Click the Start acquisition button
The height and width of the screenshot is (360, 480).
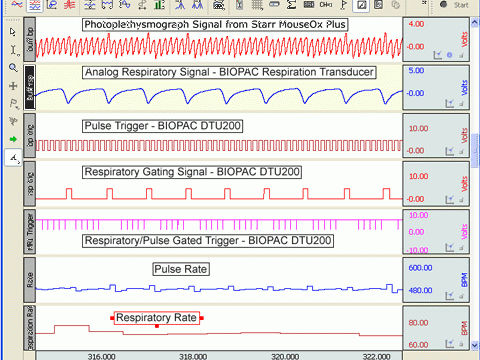(x=461, y=5)
